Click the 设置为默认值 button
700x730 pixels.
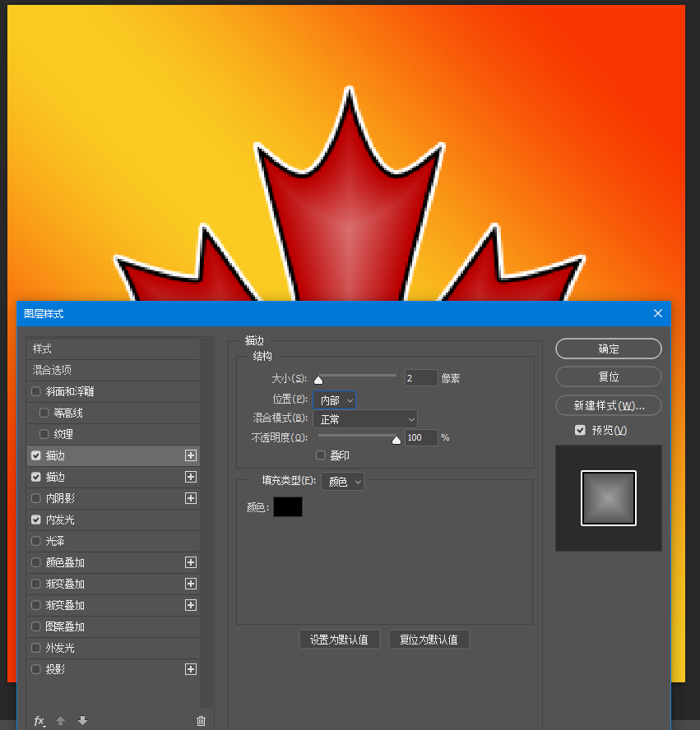[x=340, y=640]
